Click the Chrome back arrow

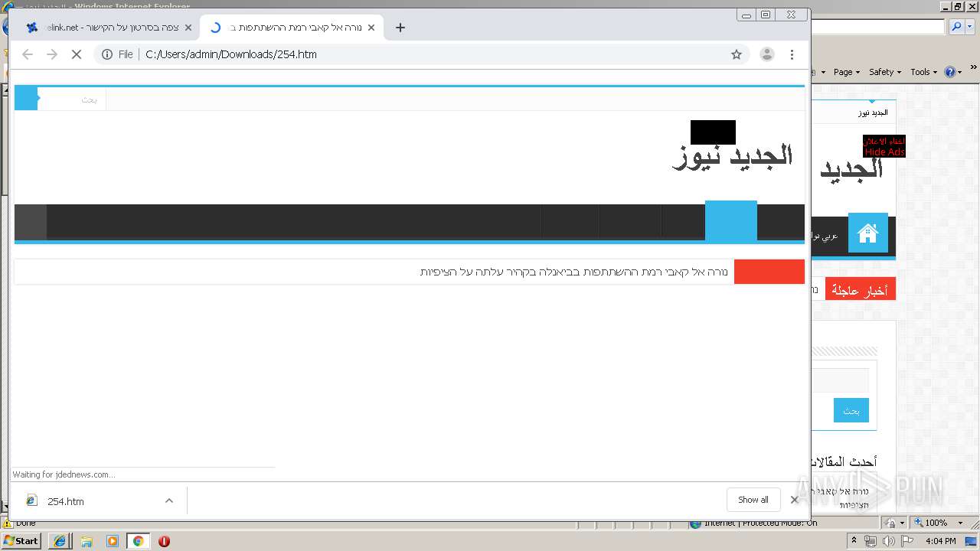pos(28,54)
